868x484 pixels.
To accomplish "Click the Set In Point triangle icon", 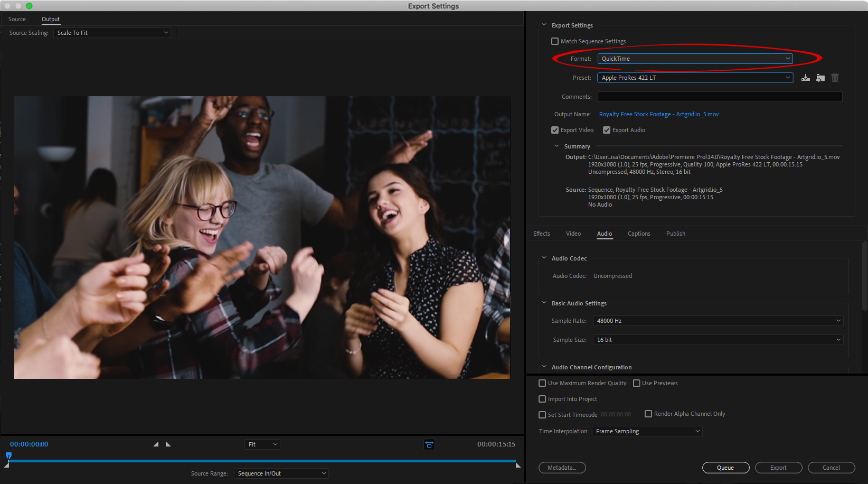I will (x=156, y=444).
